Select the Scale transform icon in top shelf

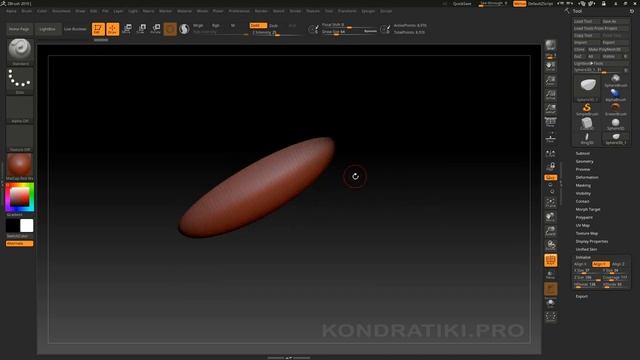tap(141, 29)
